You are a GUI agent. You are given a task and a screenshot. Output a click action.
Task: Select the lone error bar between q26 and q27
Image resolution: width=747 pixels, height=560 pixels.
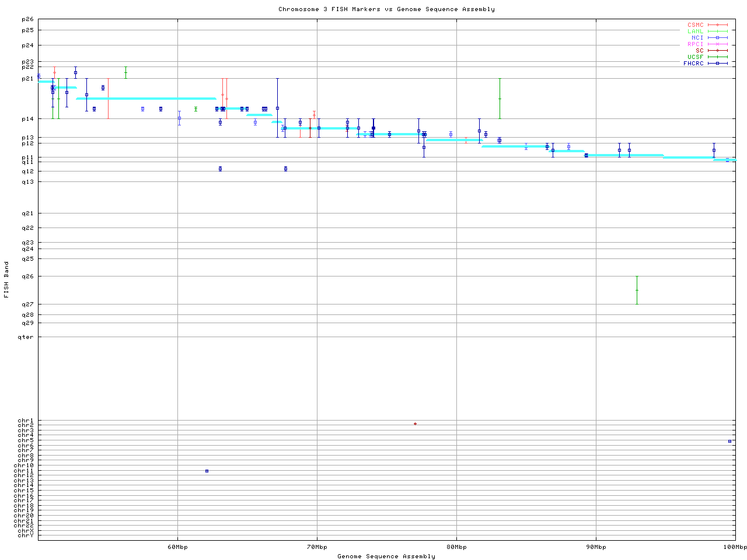click(637, 290)
